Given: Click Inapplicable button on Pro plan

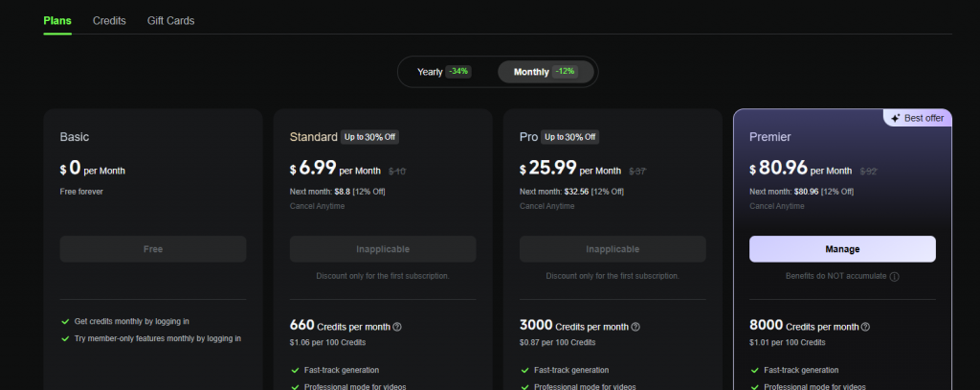Looking at the screenshot, I should [x=612, y=249].
